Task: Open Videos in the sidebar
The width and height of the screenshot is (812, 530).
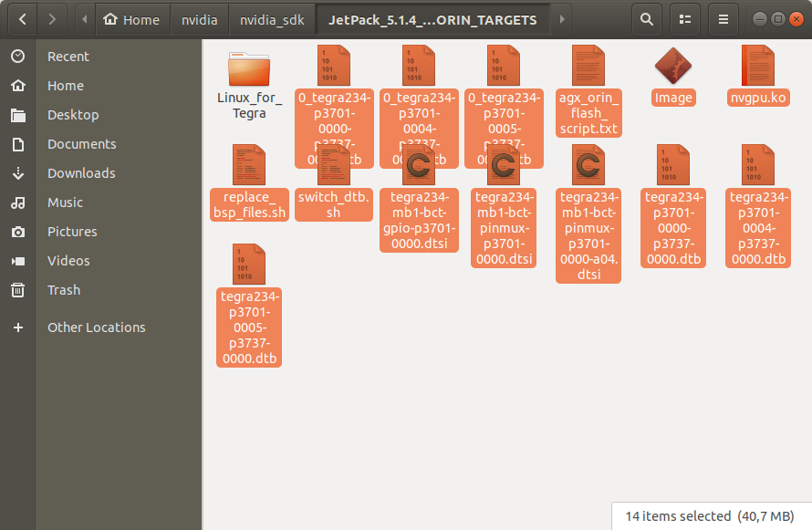Action: click(x=101, y=261)
